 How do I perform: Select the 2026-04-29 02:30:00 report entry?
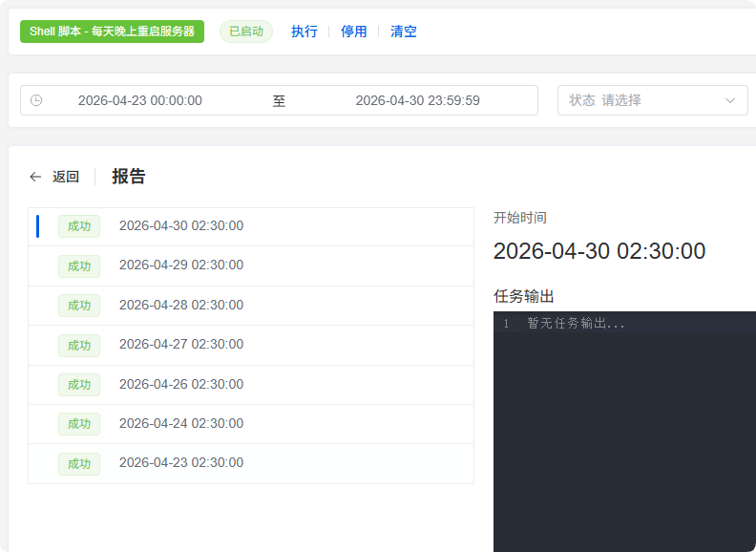[x=181, y=265]
